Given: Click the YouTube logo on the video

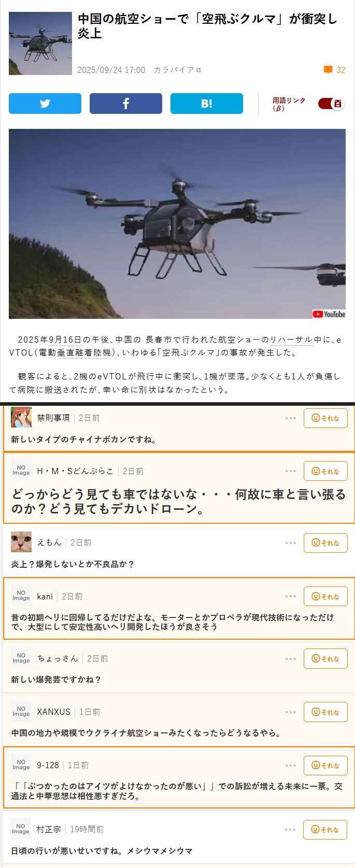Looking at the screenshot, I should [329, 314].
